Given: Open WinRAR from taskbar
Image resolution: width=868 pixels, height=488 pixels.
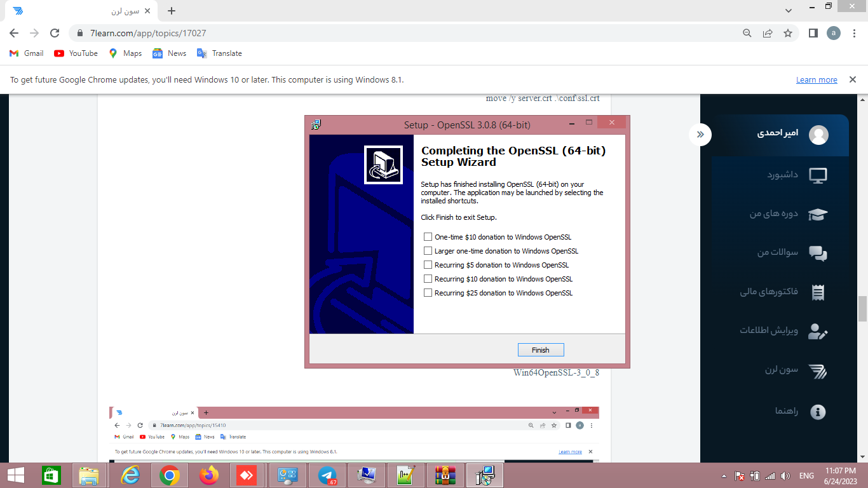Looking at the screenshot, I should tap(445, 475).
